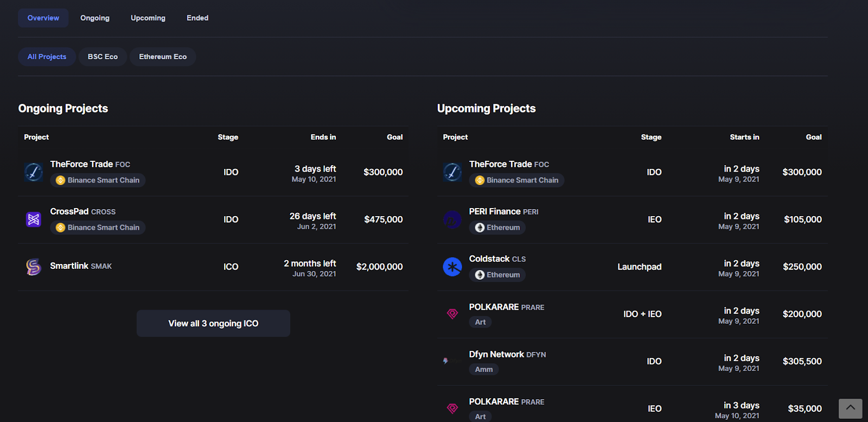Click the Smartlink project logo
This screenshot has height=422, width=868.
pos(34,267)
